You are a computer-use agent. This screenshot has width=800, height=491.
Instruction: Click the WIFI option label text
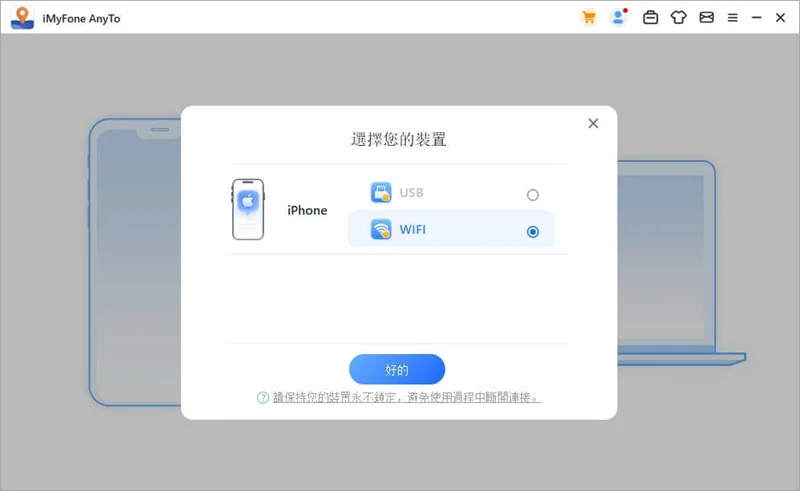[412, 230]
